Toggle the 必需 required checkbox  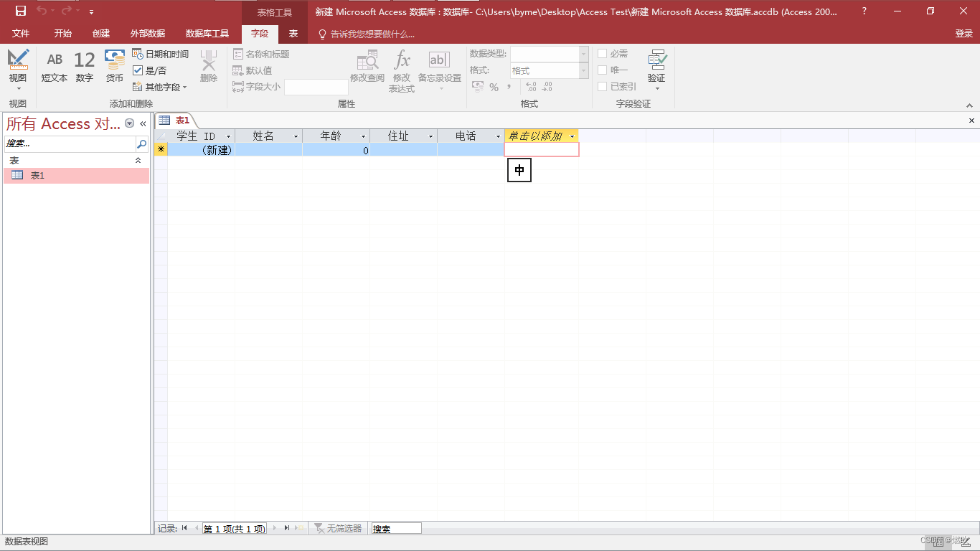[603, 54]
